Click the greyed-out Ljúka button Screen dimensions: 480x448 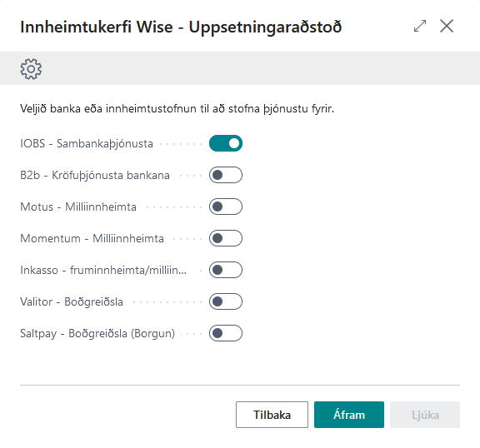point(425,415)
